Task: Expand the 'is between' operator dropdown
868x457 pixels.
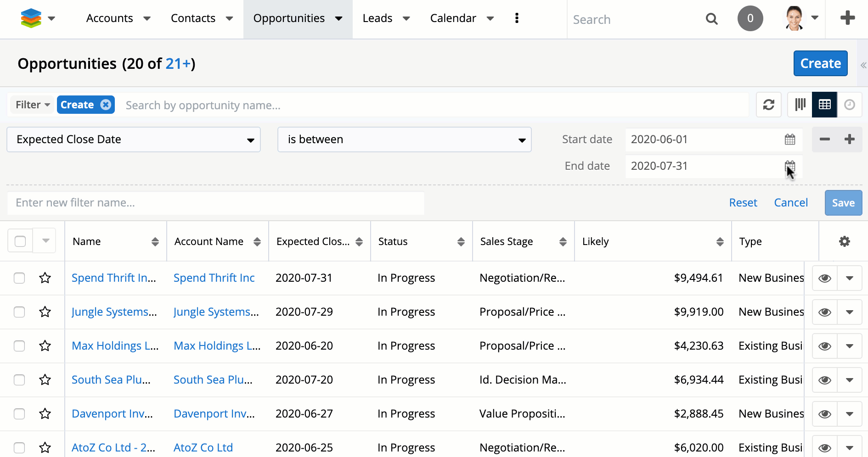Action: point(404,139)
